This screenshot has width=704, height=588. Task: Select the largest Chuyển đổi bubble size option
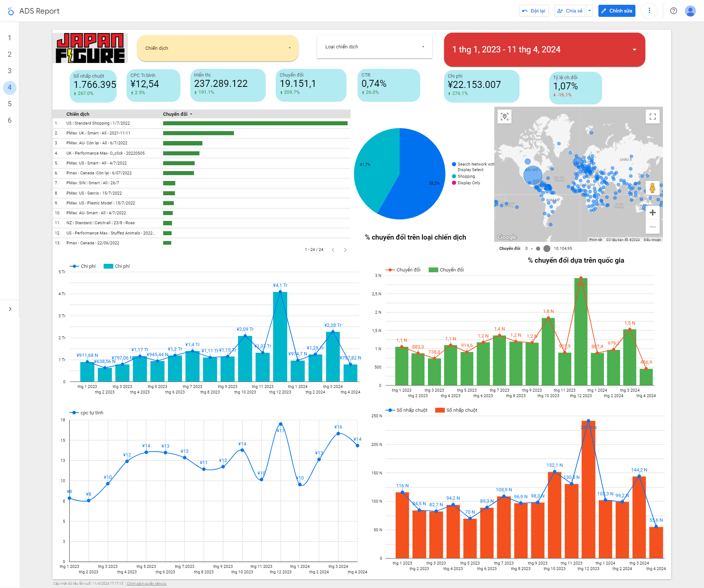547,248
